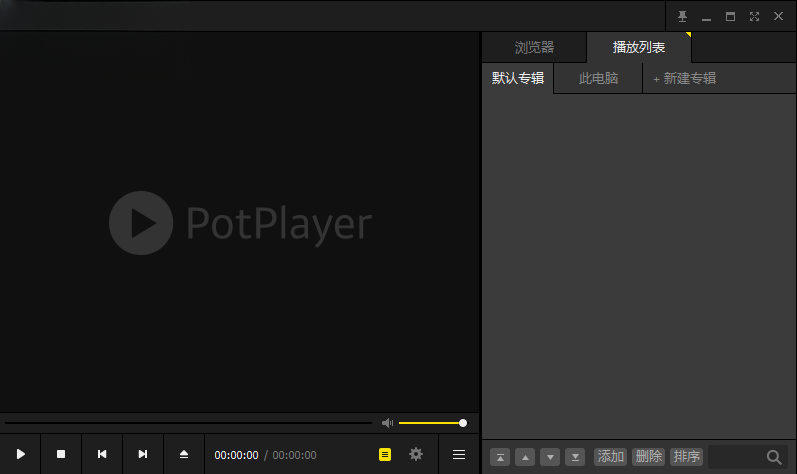Adjust the yellow volume slider

click(433, 423)
